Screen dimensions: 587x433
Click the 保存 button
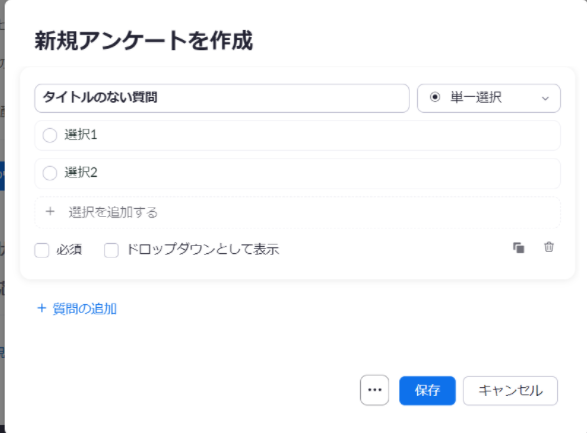[427, 390]
